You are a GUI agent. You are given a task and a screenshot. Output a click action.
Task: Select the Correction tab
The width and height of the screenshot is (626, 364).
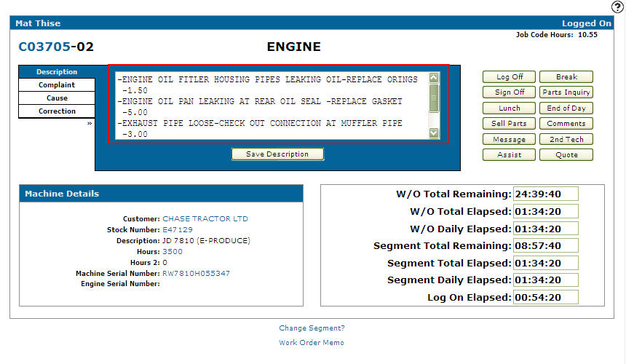point(57,111)
